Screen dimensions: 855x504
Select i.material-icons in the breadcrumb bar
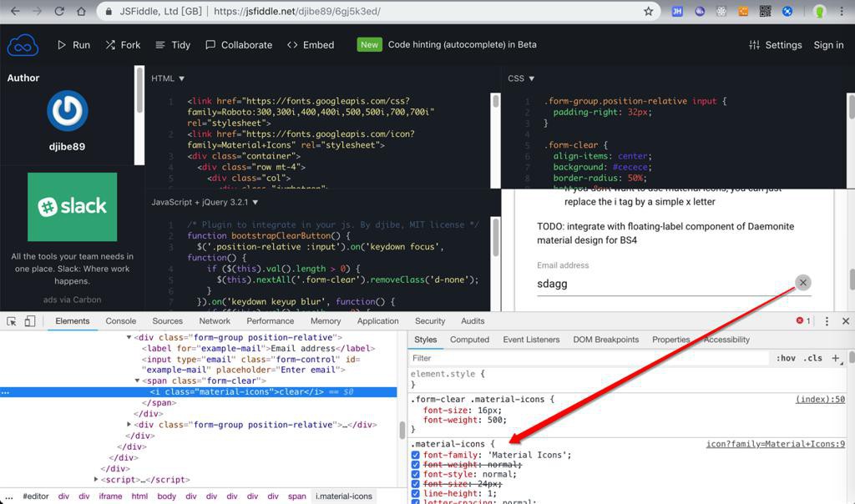click(x=343, y=496)
